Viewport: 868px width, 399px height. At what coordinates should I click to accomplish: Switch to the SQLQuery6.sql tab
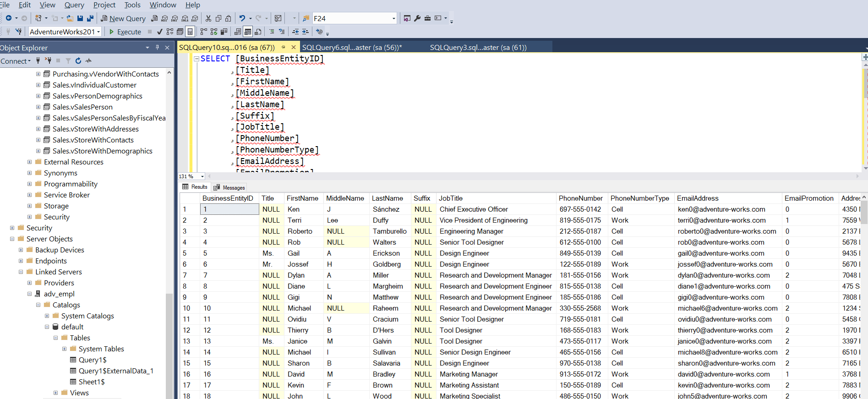[x=351, y=47]
